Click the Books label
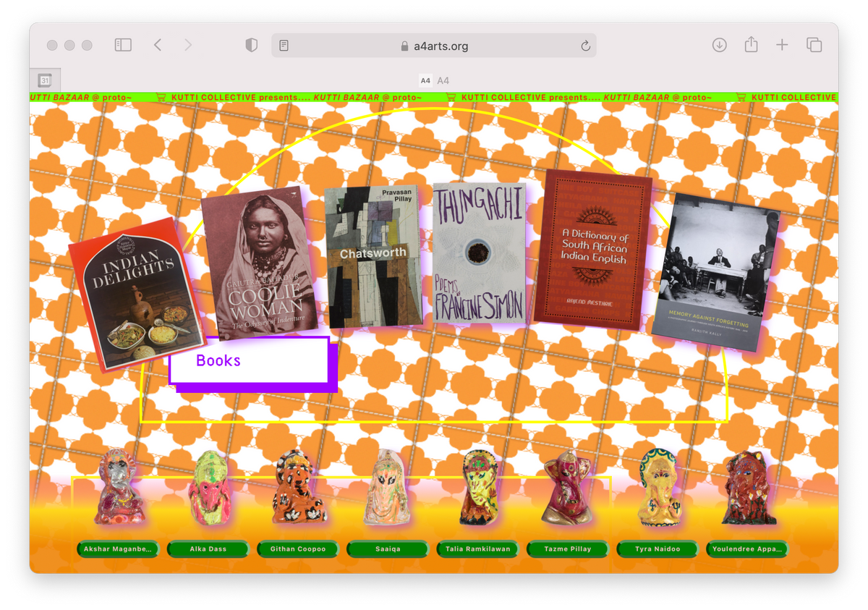The height and width of the screenshot is (610, 868). [x=218, y=360]
